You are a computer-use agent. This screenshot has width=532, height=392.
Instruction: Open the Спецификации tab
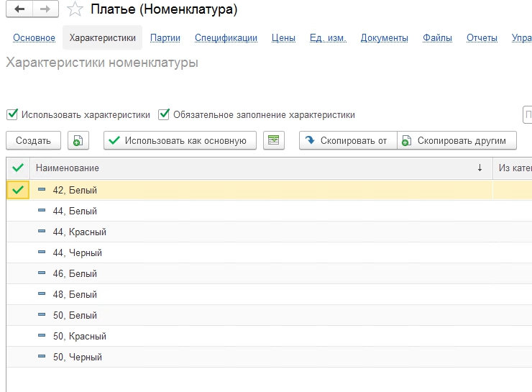pos(226,38)
